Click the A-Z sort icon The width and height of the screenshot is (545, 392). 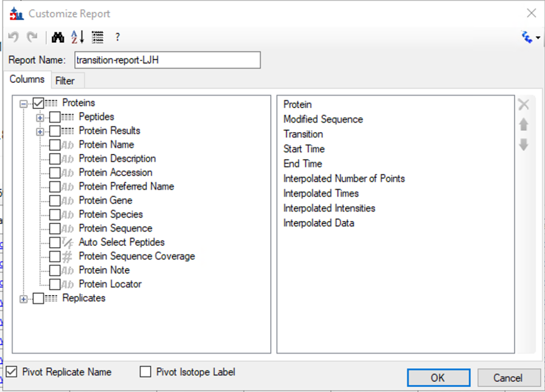click(x=77, y=38)
